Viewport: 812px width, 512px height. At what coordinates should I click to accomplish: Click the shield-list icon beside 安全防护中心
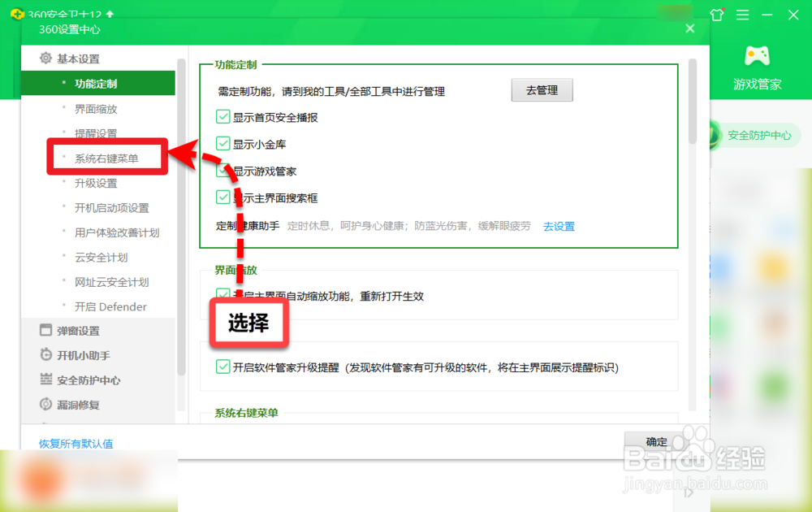point(45,380)
